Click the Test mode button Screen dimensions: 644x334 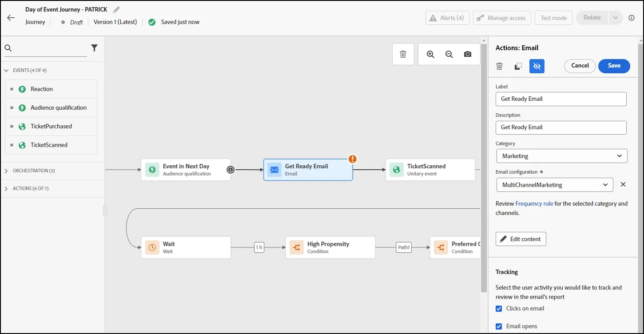coord(553,18)
